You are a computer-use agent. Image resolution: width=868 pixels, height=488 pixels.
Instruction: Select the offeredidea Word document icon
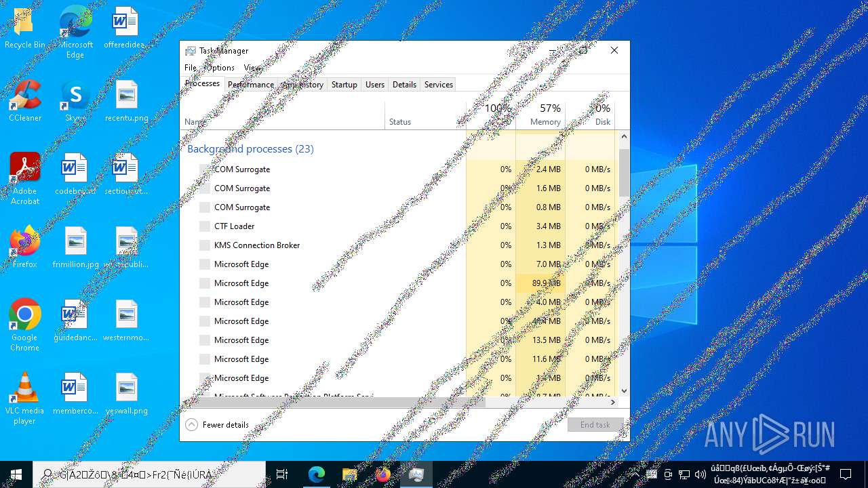click(x=125, y=28)
